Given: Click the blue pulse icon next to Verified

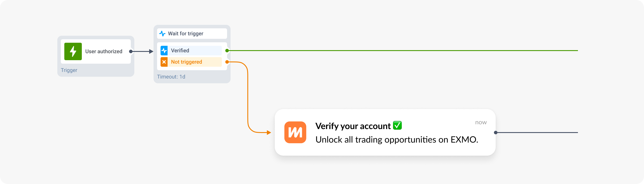Looking at the screenshot, I should coord(164,51).
